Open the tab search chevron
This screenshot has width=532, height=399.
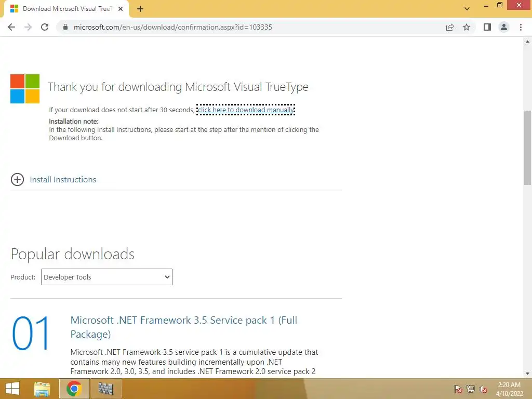tap(467, 9)
